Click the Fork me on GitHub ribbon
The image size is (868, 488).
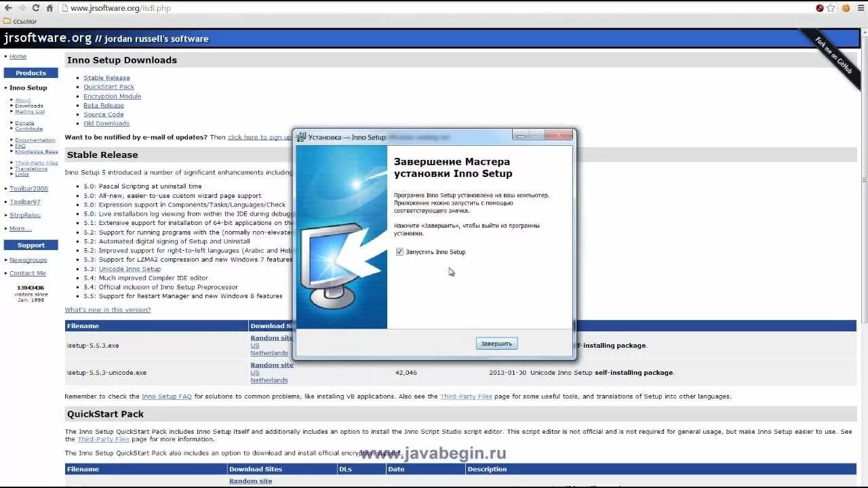833,57
